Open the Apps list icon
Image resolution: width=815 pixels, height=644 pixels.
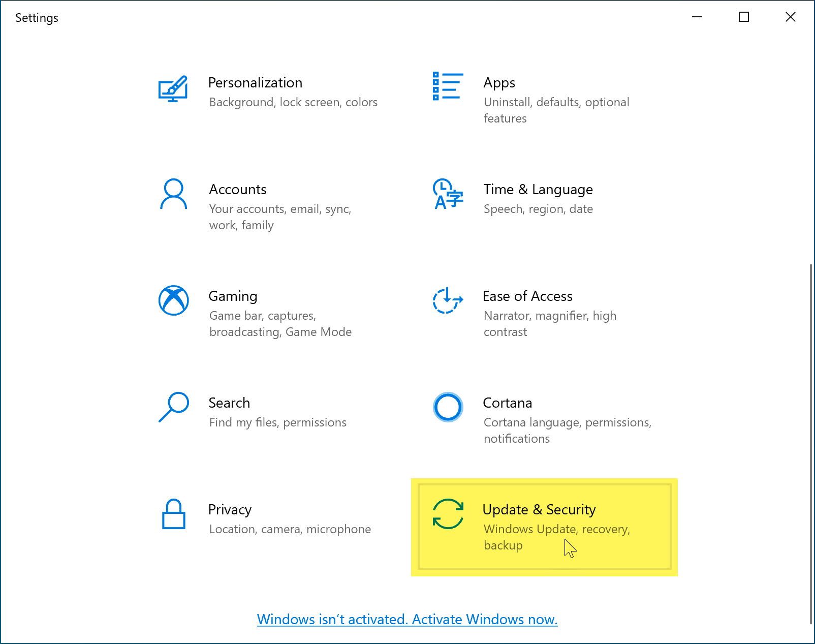point(448,86)
